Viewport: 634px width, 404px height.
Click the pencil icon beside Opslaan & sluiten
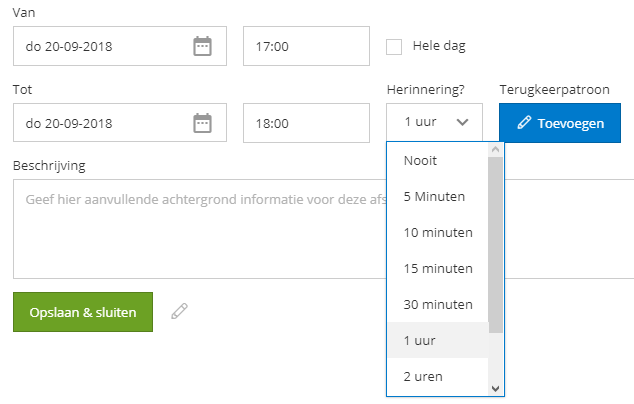pyautogui.click(x=180, y=311)
